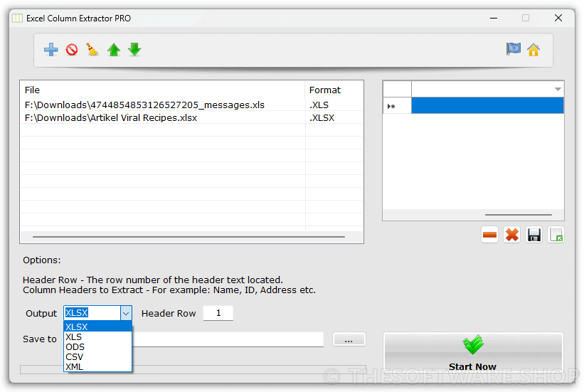Close the Excel Column Extractor window
This screenshot has height=392, width=584.
click(x=558, y=18)
